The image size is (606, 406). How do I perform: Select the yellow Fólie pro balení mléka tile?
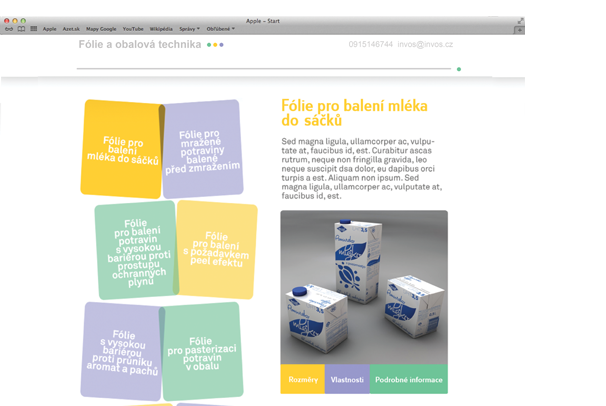121,149
